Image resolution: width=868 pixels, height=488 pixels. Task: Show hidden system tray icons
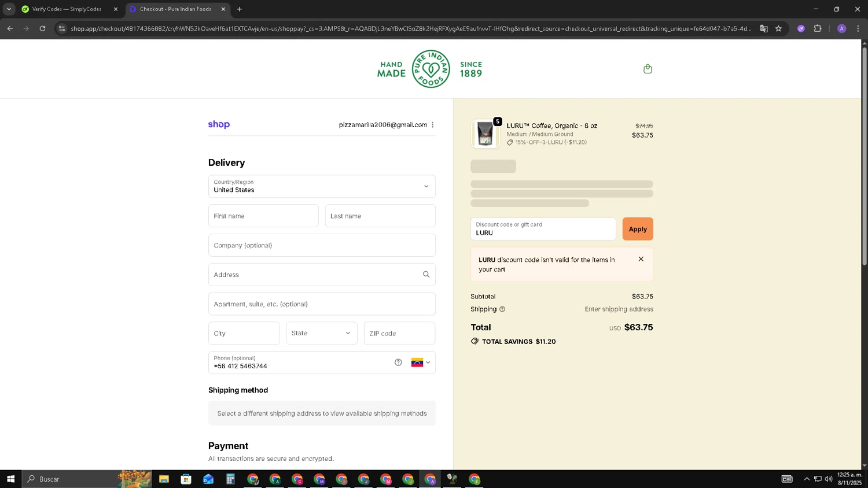(x=806, y=479)
